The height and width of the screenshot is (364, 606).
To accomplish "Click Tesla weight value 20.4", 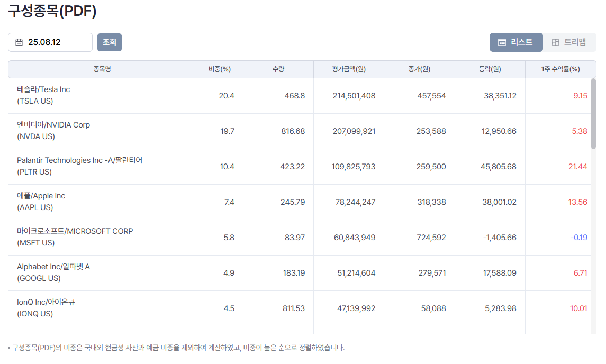I will click(x=227, y=96).
